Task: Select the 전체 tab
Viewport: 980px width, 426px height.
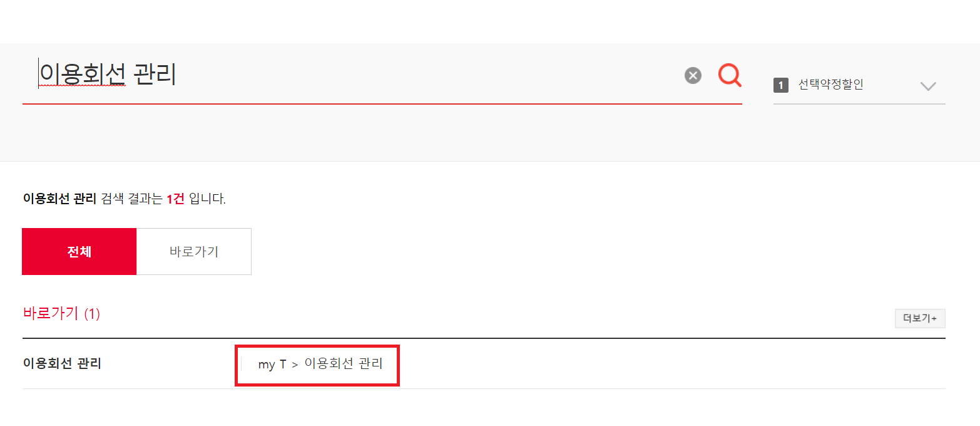Action: 79,251
